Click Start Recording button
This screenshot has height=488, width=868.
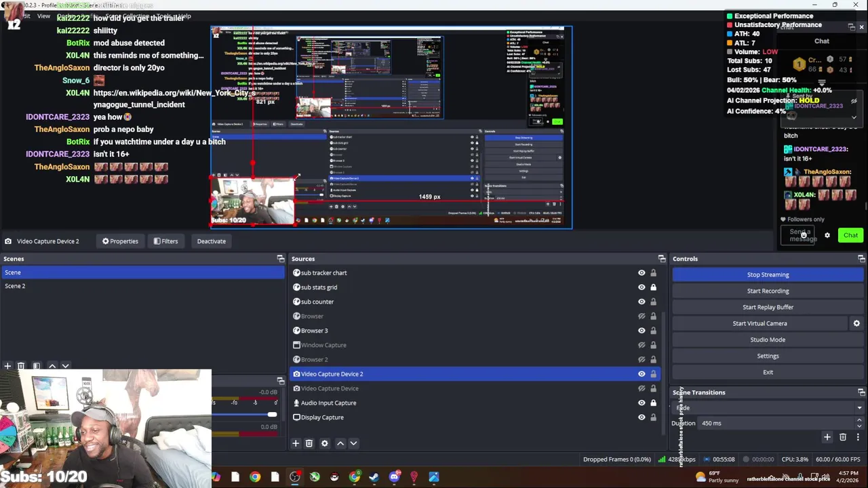click(x=768, y=291)
